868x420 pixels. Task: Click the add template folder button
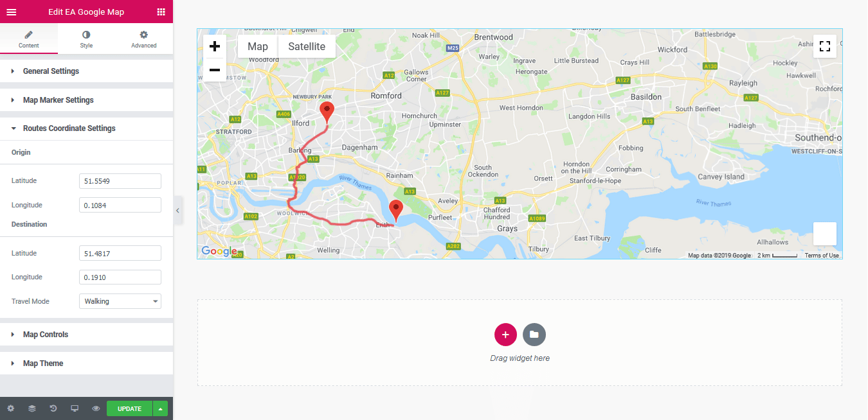click(x=534, y=335)
